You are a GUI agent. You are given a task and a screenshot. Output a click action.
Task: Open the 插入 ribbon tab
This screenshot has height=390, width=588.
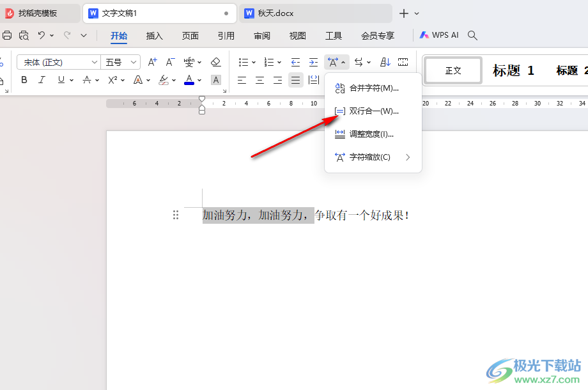[x=155, y=36]
